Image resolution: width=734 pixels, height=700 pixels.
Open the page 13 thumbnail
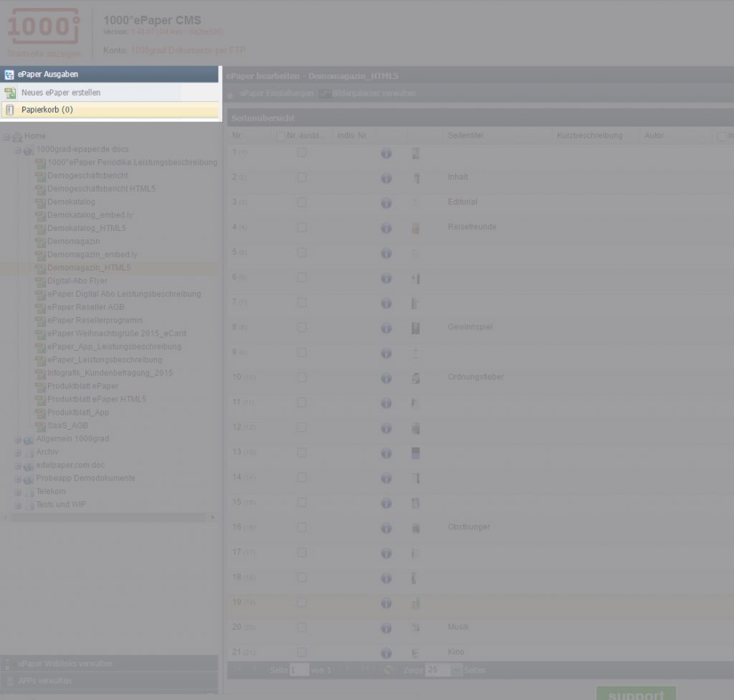coord(415,453)
